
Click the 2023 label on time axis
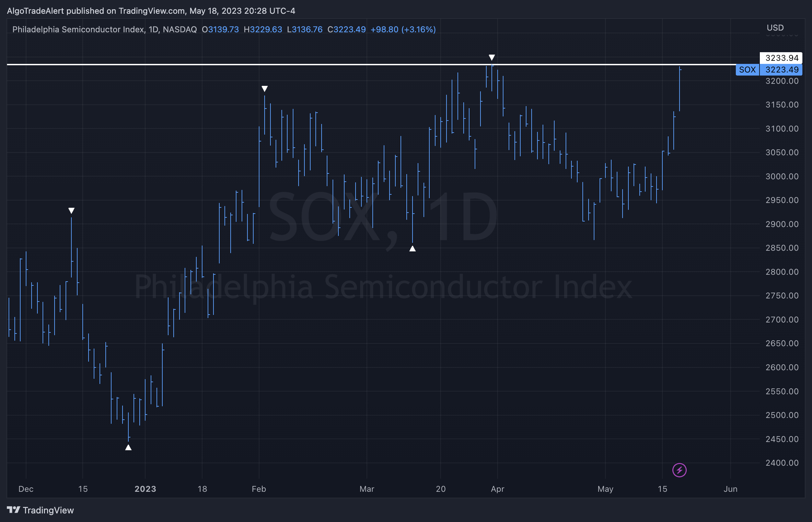coord(145,489)
